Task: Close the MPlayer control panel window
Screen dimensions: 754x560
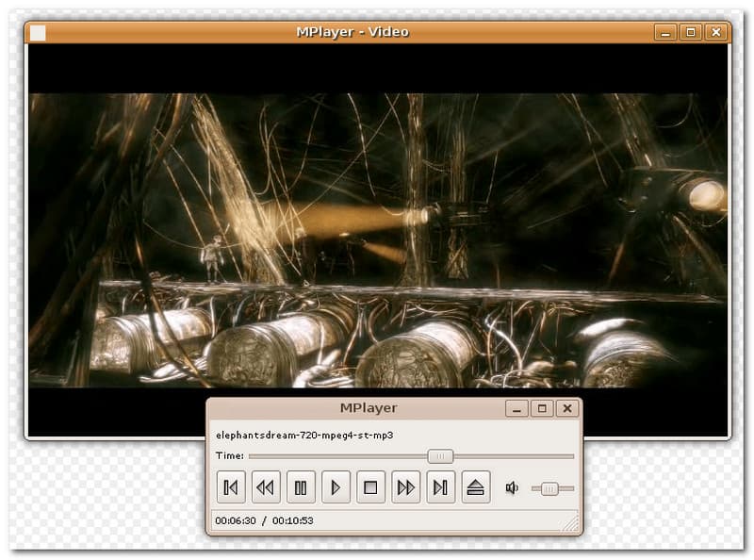Action: (x=566, y=408)
